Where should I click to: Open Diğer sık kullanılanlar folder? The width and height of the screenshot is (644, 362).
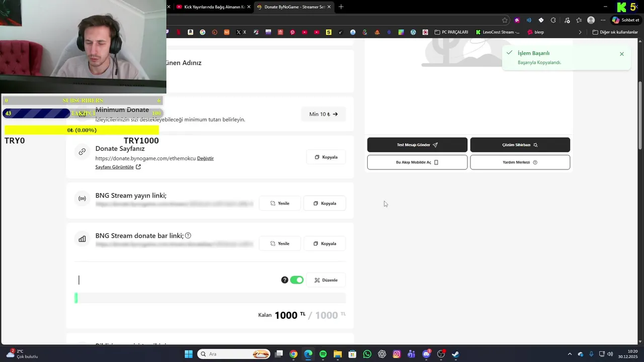615,32
